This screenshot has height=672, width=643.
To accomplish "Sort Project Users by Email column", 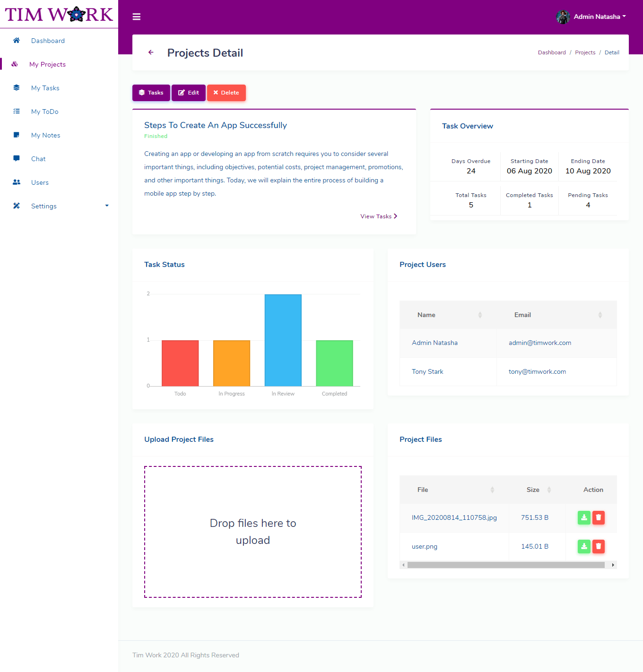I will point(556,315).
